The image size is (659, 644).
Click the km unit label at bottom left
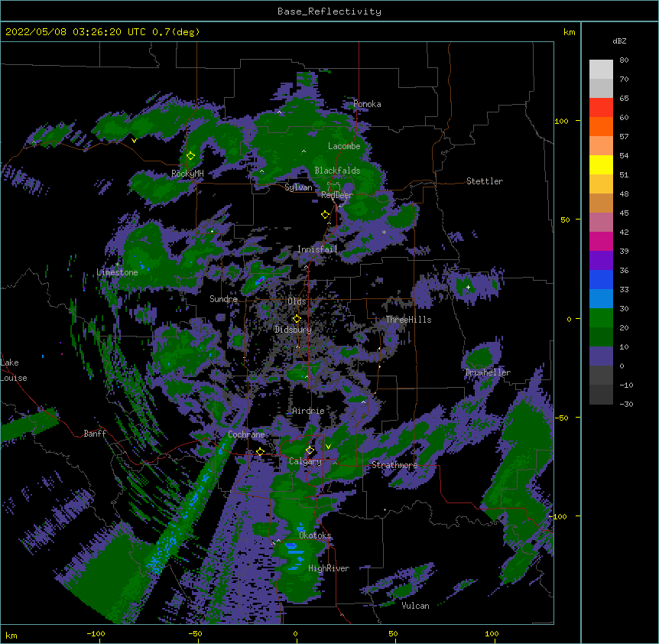11,635
